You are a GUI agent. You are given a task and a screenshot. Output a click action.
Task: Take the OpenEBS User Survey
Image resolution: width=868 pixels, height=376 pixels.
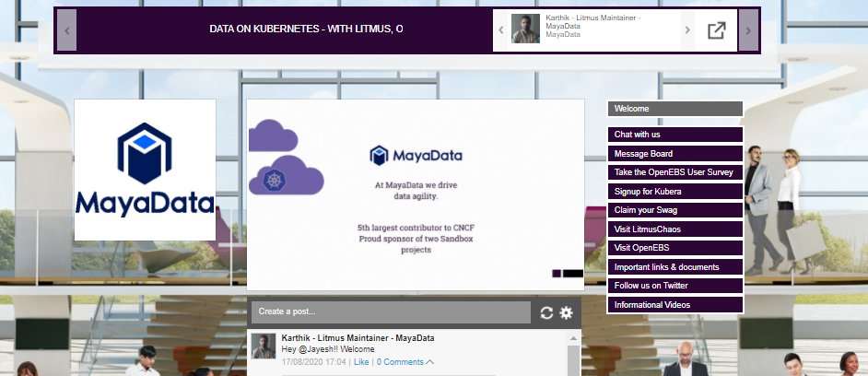click(674, 172)
